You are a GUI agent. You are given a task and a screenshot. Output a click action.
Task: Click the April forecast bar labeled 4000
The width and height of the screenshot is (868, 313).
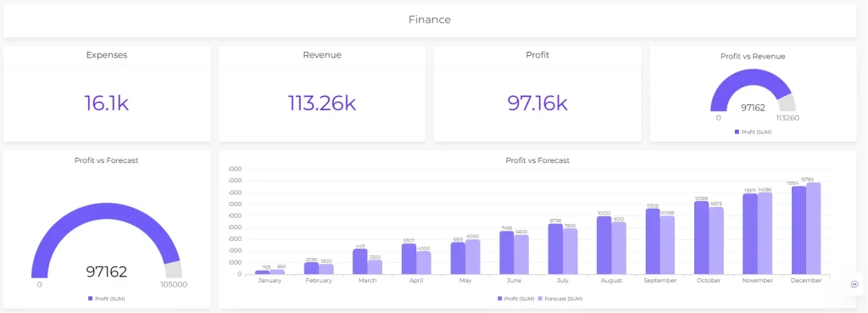[x=424, y=263]
